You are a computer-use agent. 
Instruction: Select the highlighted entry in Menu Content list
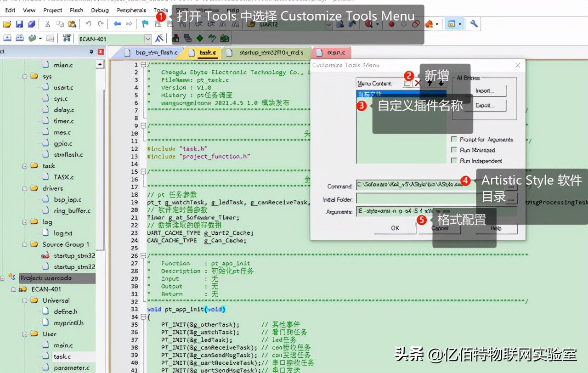click(401, 93)
